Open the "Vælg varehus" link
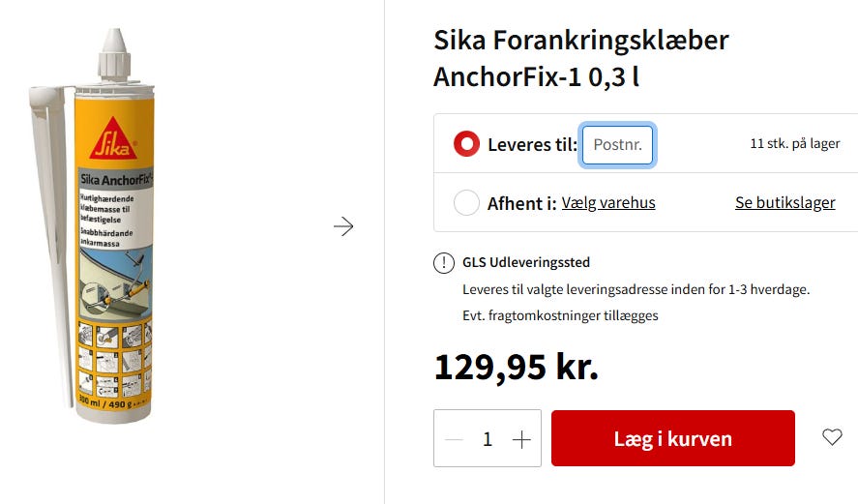 pos(608,203)
